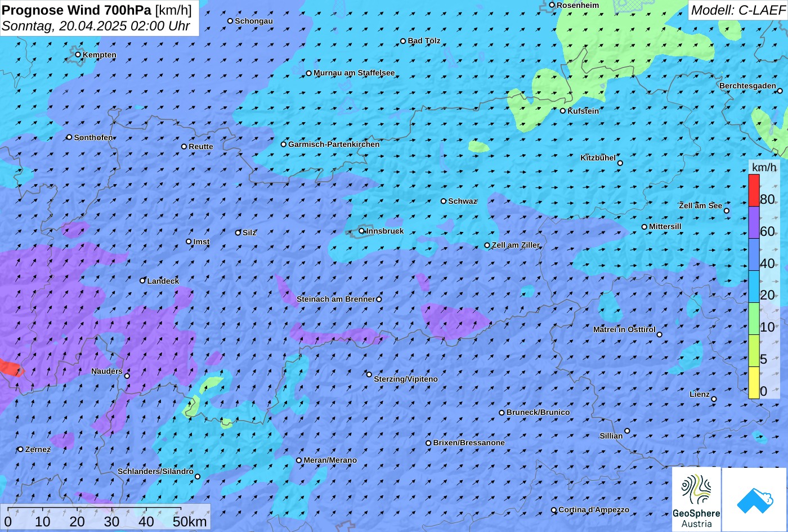
Task: Click the Innsbruck city marker
Action: tap(362, 231)
